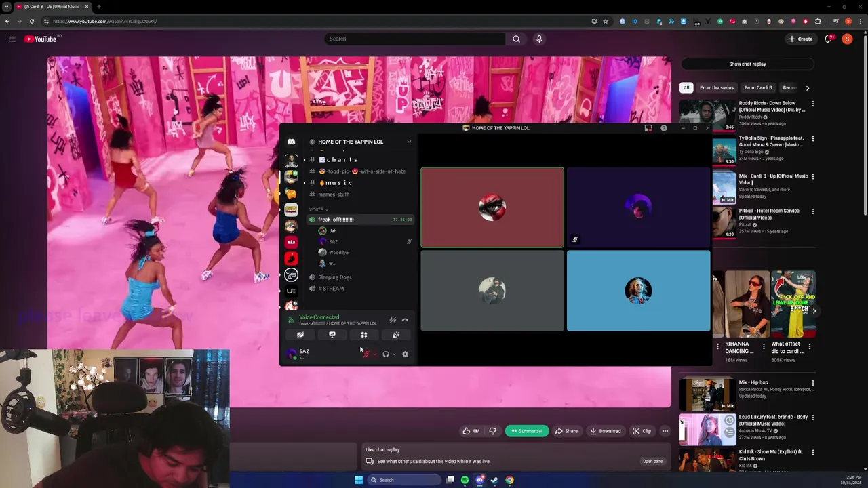
Task: Open Discord help question mark icon
Action: (x=664, y=128)
